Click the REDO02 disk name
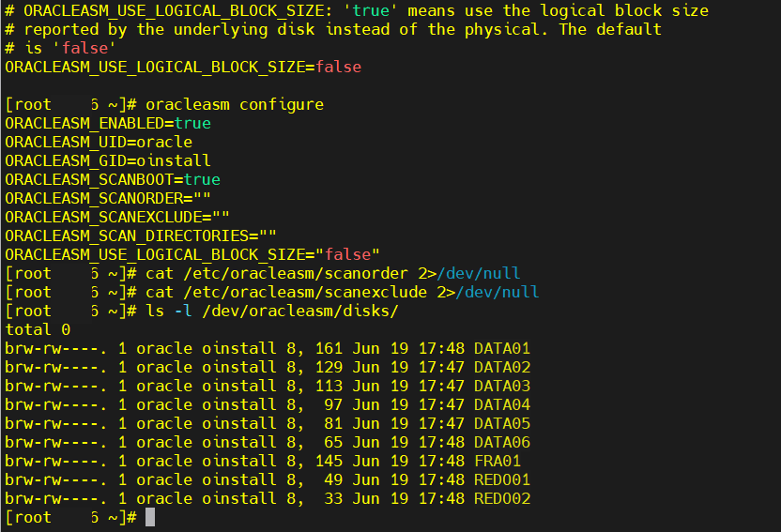Screen dimensions: 781x532 click(502, 498)
